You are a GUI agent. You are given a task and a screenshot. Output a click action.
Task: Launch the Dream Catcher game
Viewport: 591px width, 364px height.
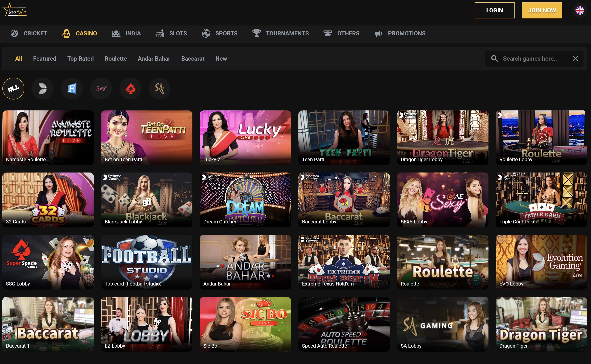(245, 200)
